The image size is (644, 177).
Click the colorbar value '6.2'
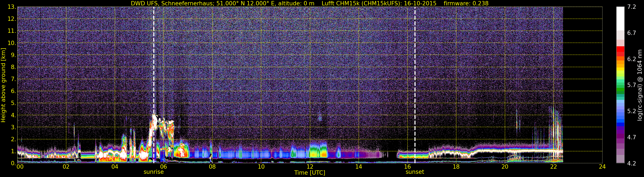coord(632,59)
